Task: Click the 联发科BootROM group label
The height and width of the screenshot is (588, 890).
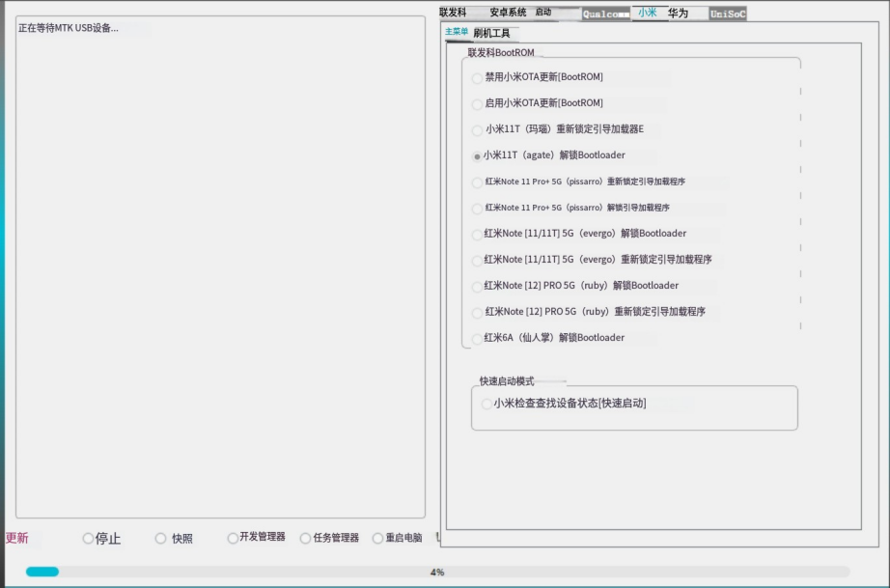Action: [x=501, y=53]
